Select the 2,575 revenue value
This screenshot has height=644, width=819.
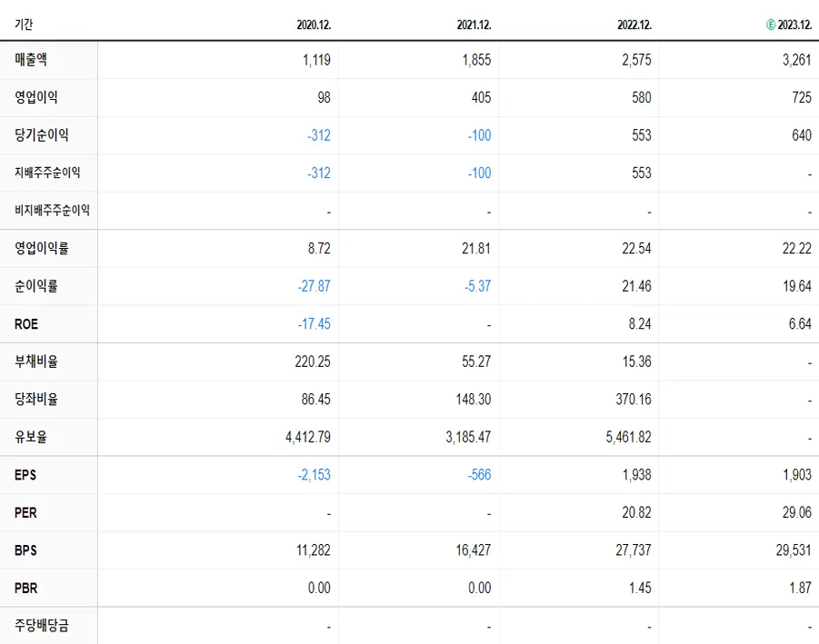pyautogui.click(x=636, y=60)
